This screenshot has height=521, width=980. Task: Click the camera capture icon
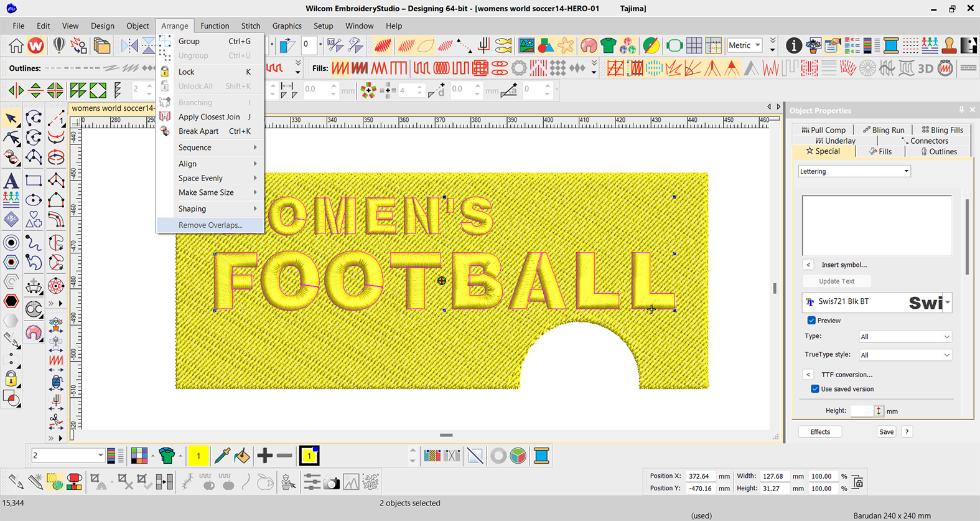pos(331,482)
